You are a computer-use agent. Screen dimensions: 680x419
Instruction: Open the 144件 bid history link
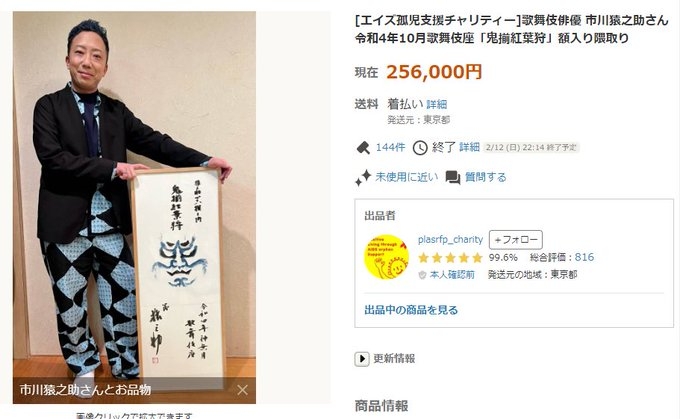click(x=391, y=147)
